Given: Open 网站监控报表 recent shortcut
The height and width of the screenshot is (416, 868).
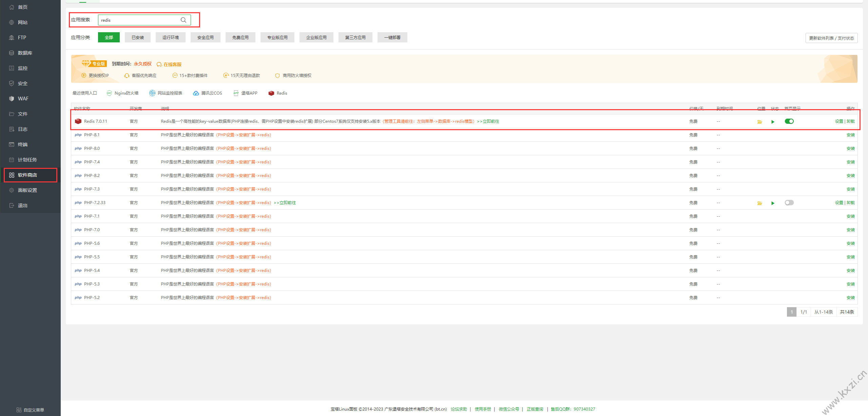Looking at the screenshot, I should coord(166,93).
